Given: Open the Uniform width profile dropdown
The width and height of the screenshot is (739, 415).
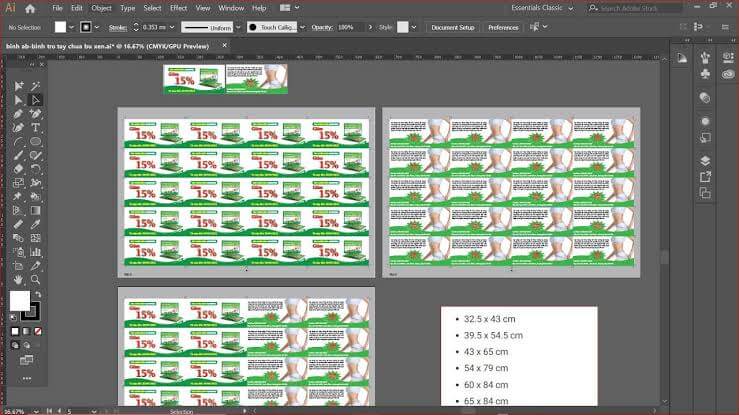Looking at the screenshot, I should point(238,27).
